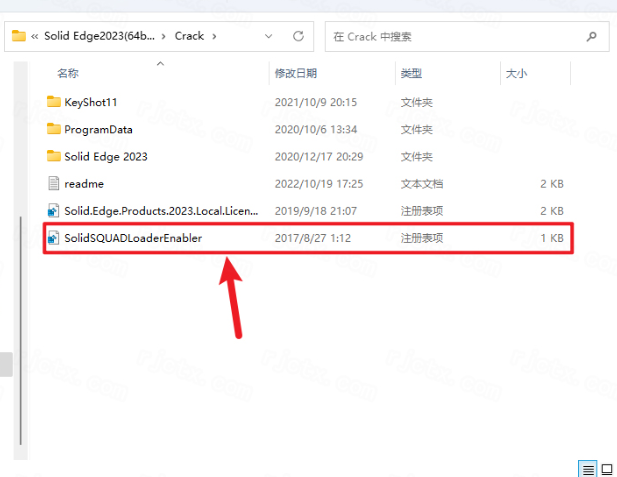Click in the Crack search input field
This screenshot has width=617, height=477.
[455, 36]
